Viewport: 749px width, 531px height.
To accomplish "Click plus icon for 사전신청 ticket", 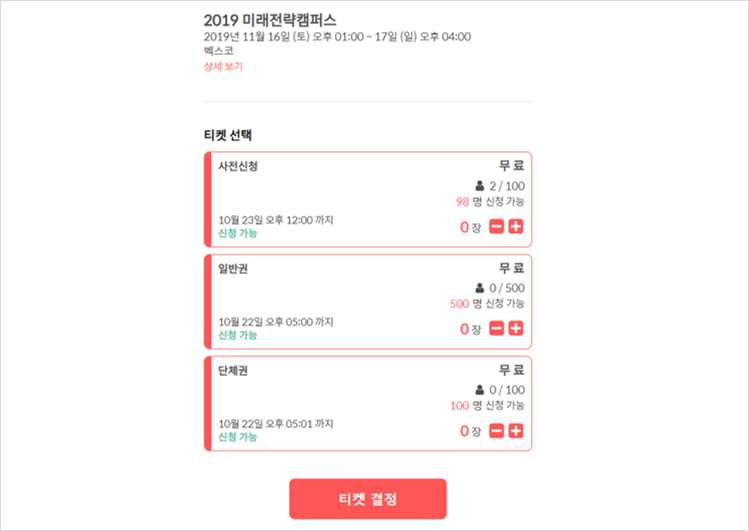I will tap(516, 227).
